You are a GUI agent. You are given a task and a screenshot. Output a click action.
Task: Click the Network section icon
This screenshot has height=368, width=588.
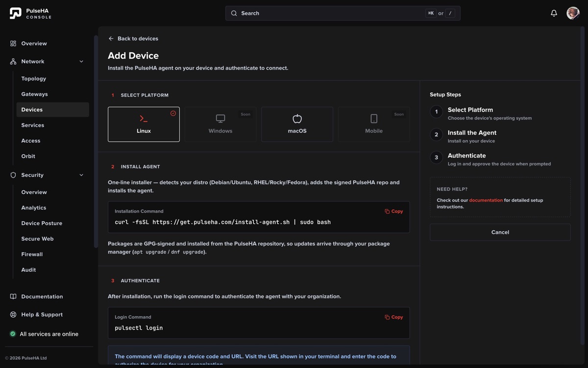click(13, 61)
